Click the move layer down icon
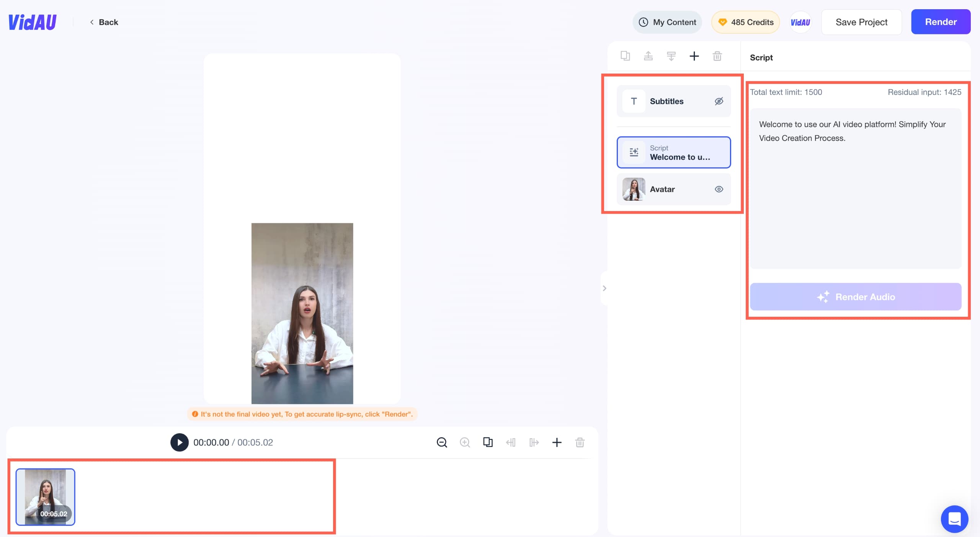980x537 pixels. click(x=671, y=56)
